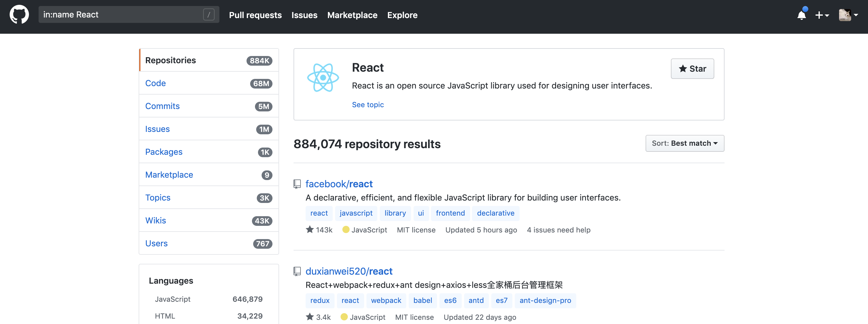
Task: Select the Users results filter
Action: point(209,244)
